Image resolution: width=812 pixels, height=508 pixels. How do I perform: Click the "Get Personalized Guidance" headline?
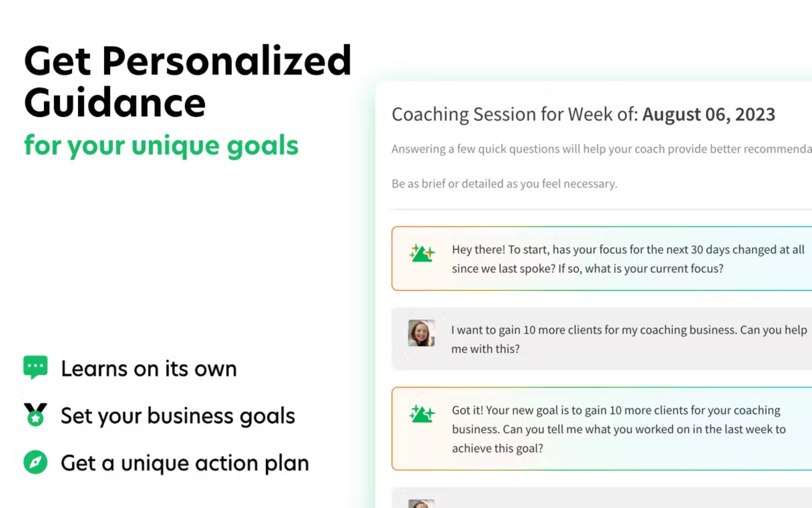187,81
